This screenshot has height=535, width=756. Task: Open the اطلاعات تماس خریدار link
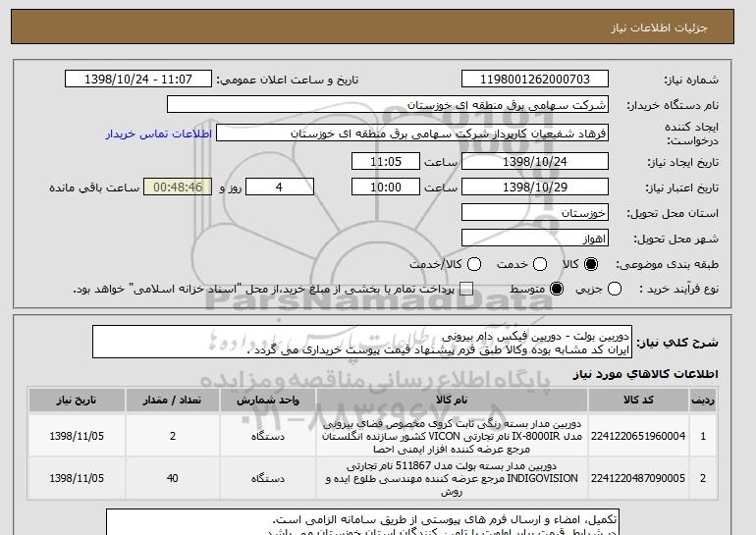[x=159, y=134]
